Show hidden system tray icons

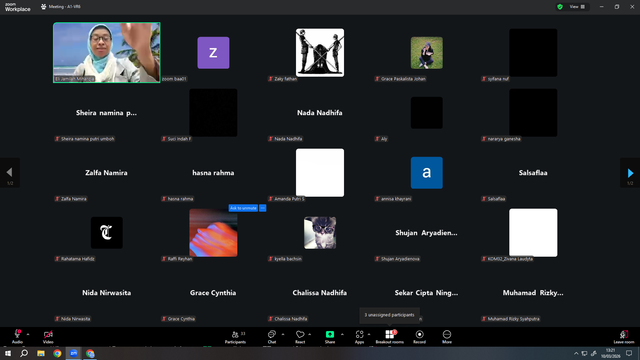576,353
